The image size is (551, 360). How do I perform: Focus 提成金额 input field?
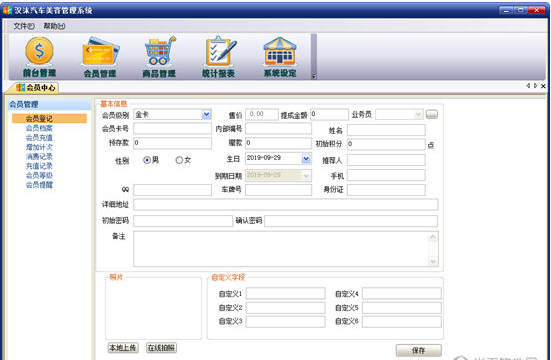click(329, 114)
